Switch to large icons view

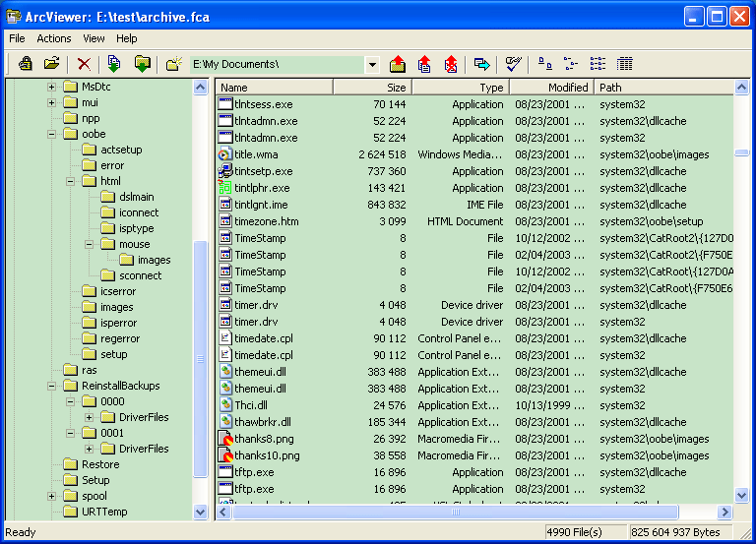[544, 64]
